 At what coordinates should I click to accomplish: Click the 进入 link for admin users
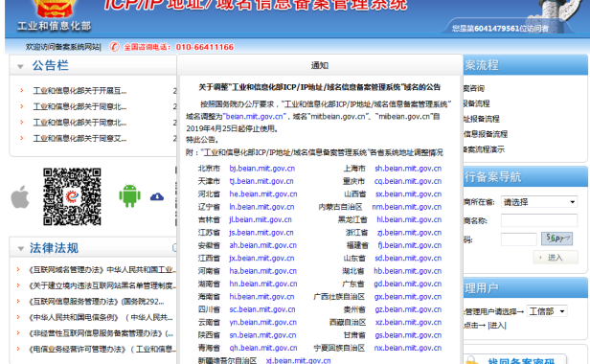(x=497, y=326)
